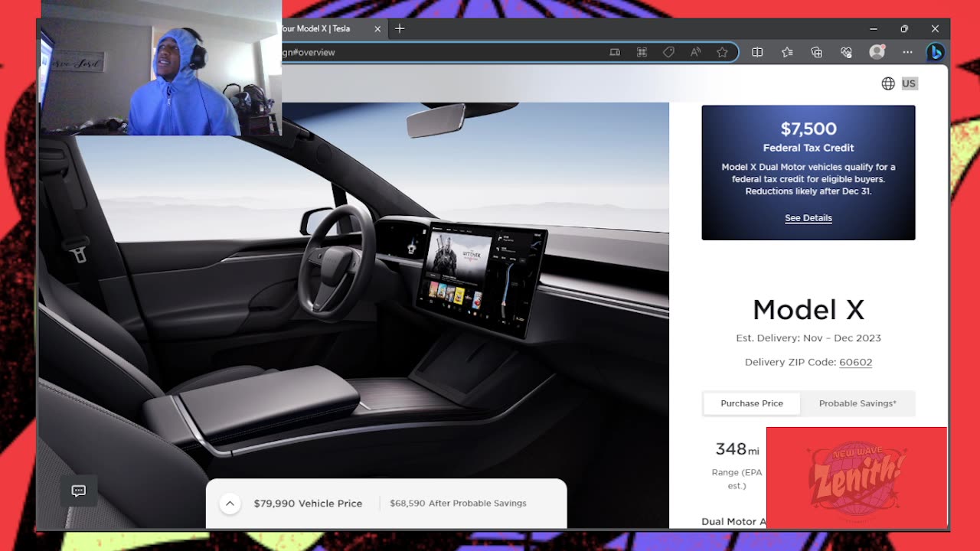The image size is (980, 551).
Task: Click the shopping price tag icon
Action: [668, 52]
